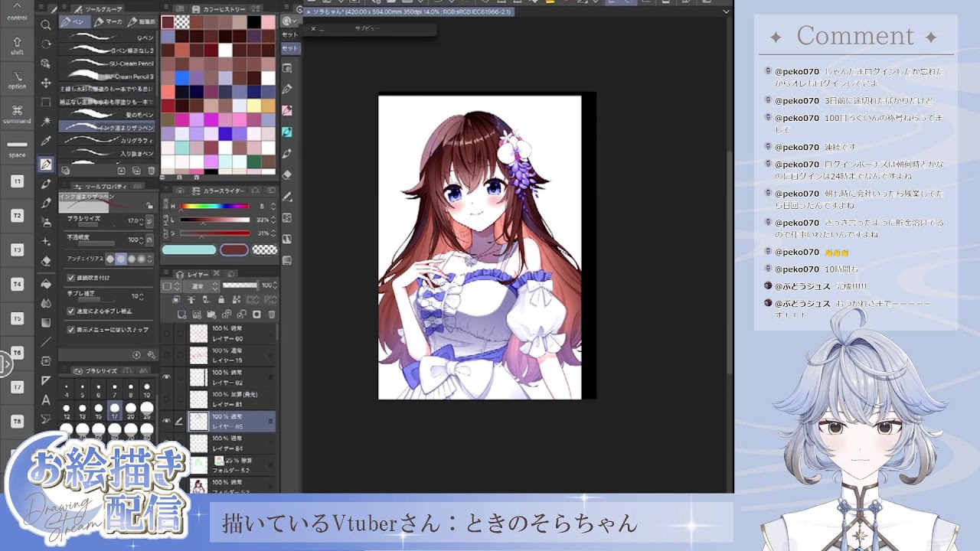Select the strongest anti-alias option
The width and height of the screenshot is (980, 551).
click(x=142, y=259)
